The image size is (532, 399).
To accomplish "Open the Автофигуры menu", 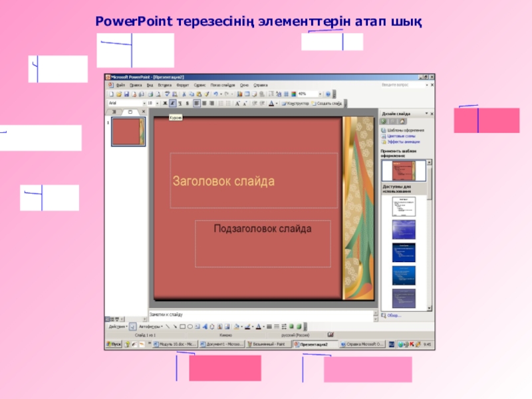I will pyautogui.click(x=151, y=327).
